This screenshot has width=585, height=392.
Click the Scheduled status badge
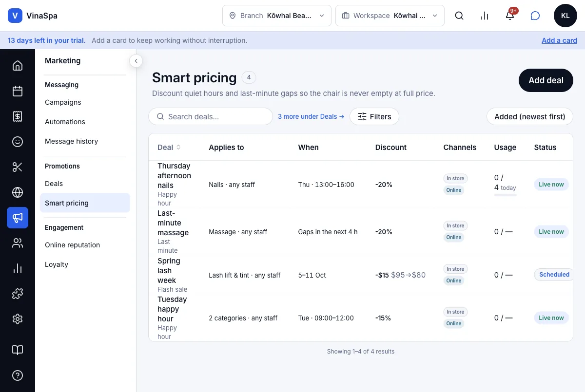(554, 275)
